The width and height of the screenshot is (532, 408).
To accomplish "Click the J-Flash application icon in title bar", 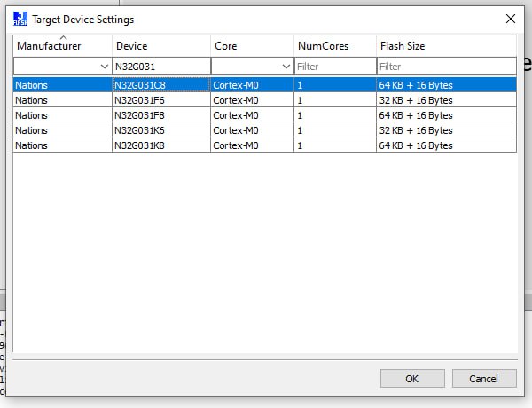I will (20, 18).
